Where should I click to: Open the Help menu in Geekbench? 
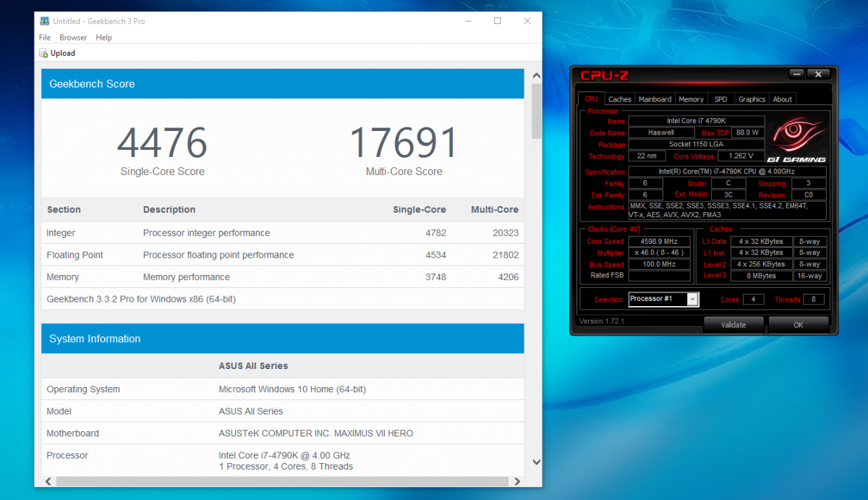point(103,38)
